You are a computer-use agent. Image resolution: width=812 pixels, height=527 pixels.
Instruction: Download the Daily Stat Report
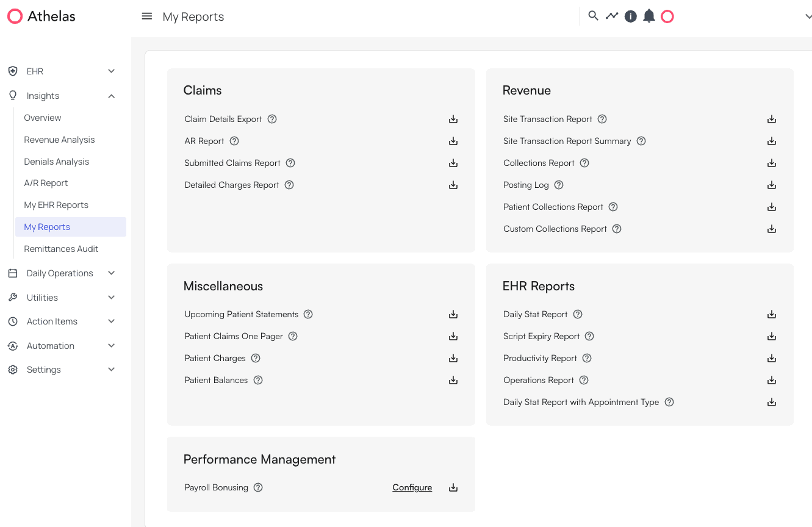[x=772, y=315]
